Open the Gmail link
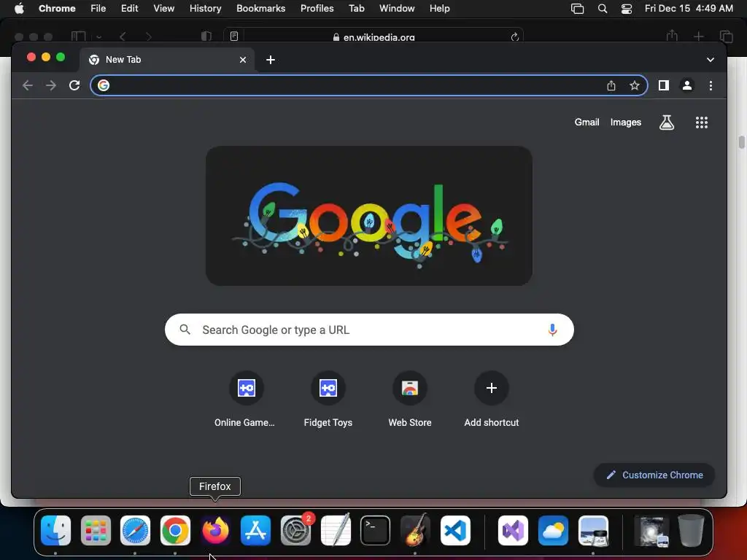Image resolution: width=747 pixels, height=560 pixels. [x=587, y=122]
